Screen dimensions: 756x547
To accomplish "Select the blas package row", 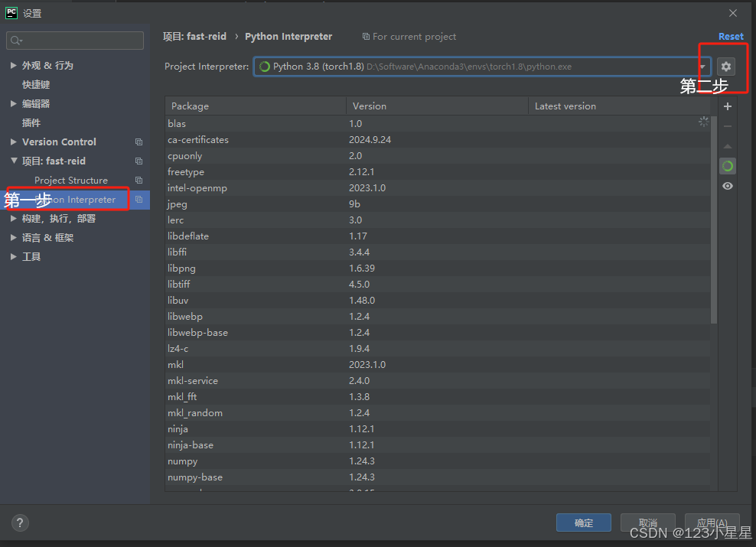I will click(438, 124).
